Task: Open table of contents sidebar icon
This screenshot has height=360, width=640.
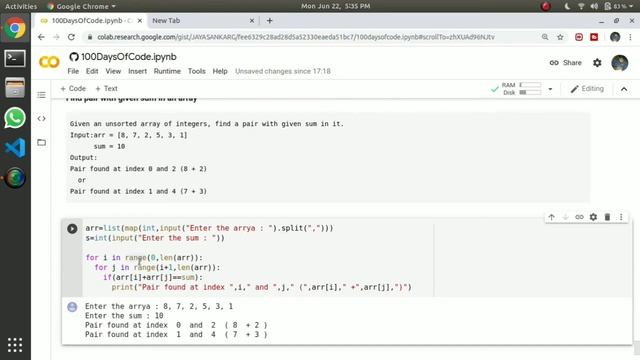Action: (41, 95)
